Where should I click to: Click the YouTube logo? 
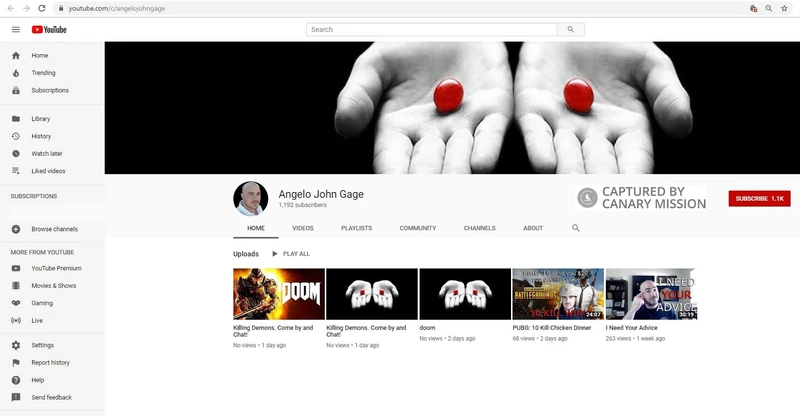point(49,30)
